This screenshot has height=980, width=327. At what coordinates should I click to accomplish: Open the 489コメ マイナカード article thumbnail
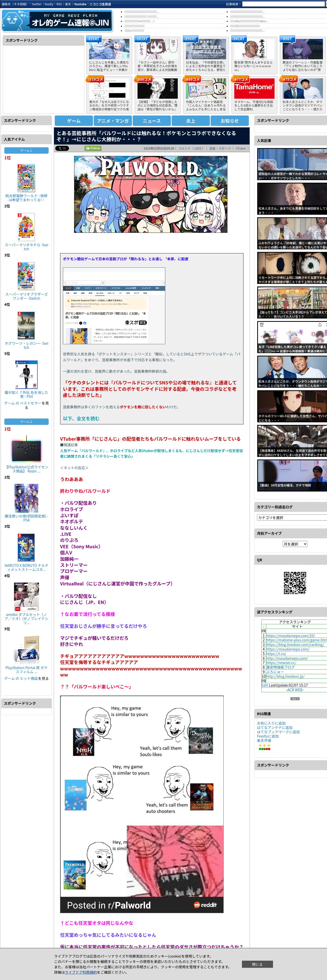(x=206, y=88)
